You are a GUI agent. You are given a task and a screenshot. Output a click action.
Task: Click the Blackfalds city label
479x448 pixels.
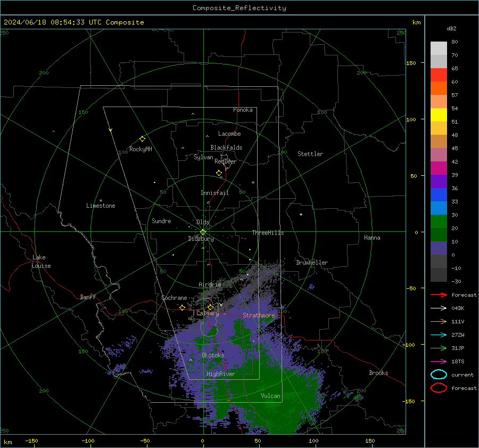click(x=226, y=148)
